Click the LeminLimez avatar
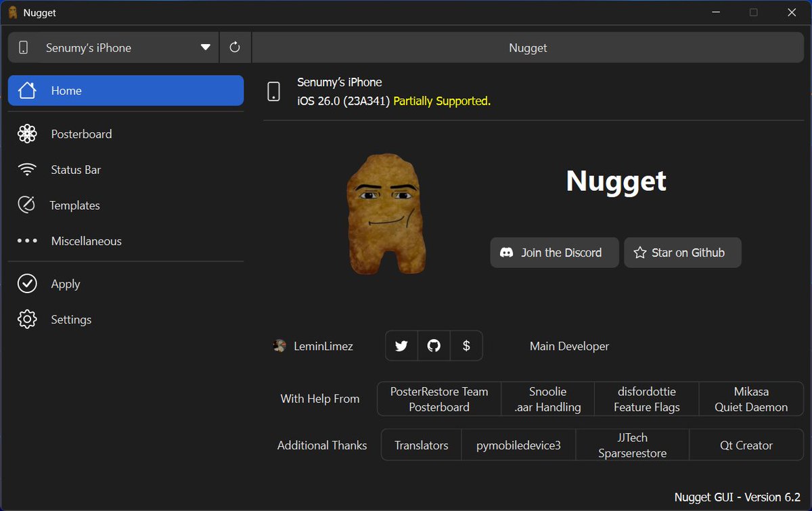 (x=279, y=346)
